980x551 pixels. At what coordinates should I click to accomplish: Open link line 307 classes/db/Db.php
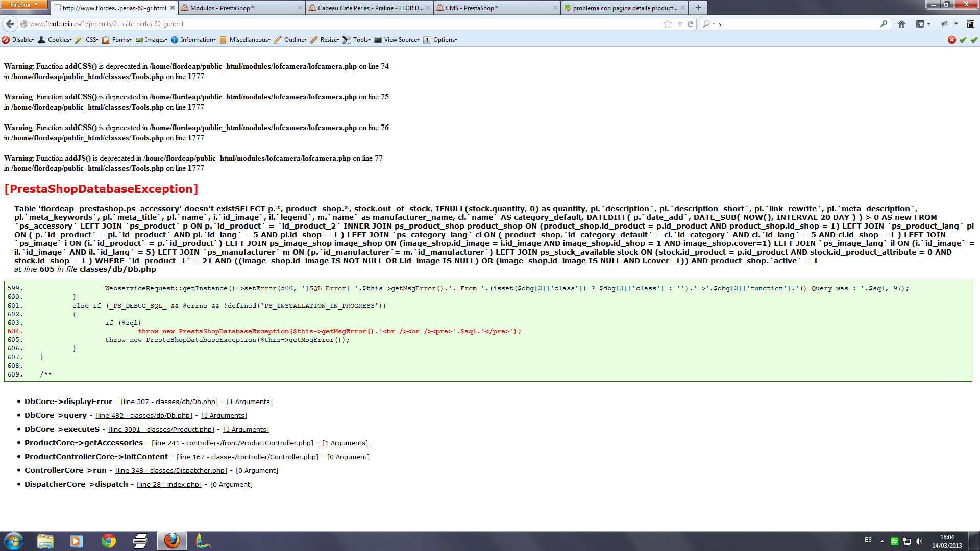coord(169,402)
